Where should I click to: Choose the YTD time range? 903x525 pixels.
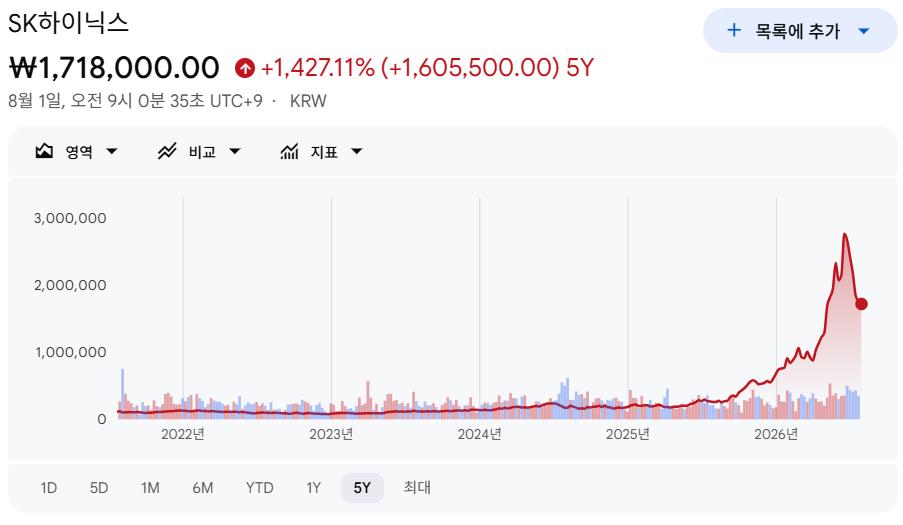coord(259,488)
